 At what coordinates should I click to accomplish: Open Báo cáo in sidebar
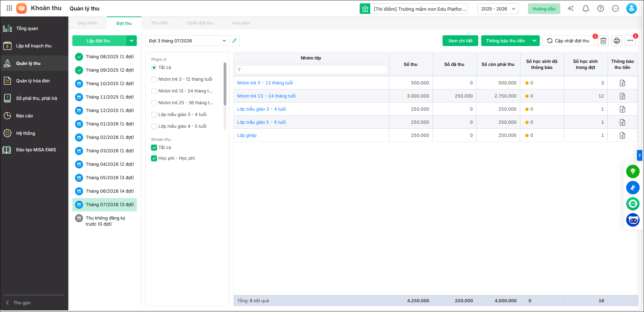tap(34, 116)
